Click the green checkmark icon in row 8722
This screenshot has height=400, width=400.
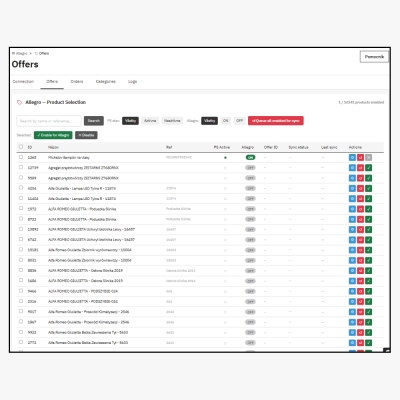coord(368,219)
